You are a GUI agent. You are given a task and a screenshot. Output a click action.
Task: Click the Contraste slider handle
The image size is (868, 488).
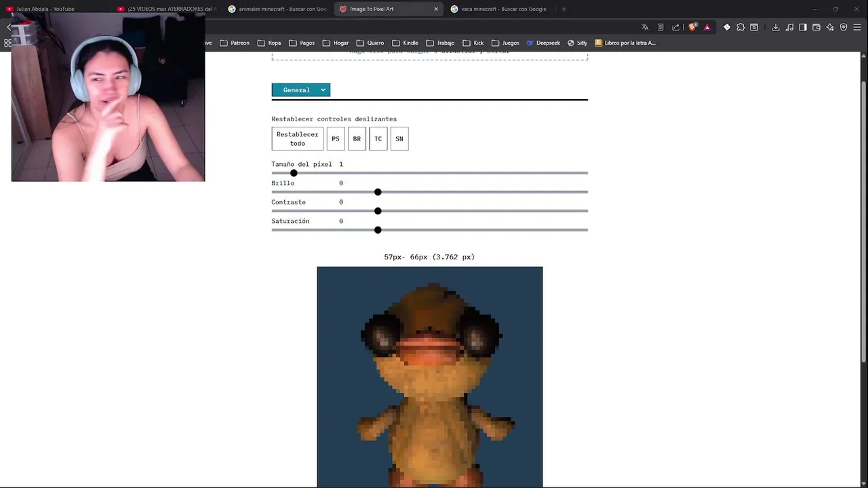pos(378,211)
